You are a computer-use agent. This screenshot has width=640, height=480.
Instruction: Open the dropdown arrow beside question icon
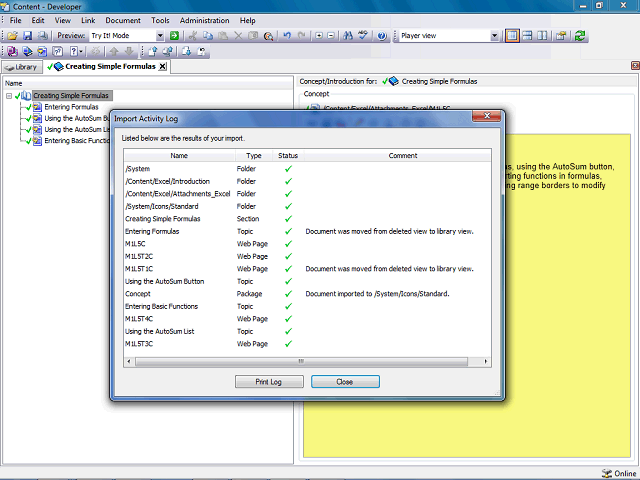81,51
